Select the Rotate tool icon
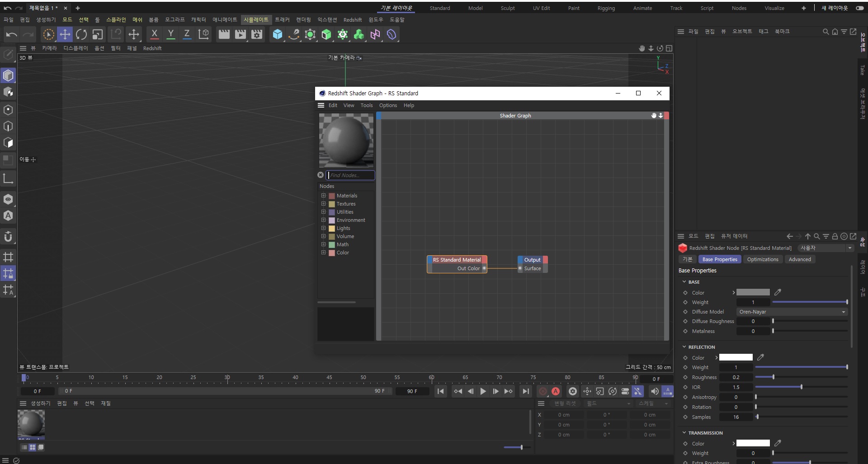 (81, 34)
